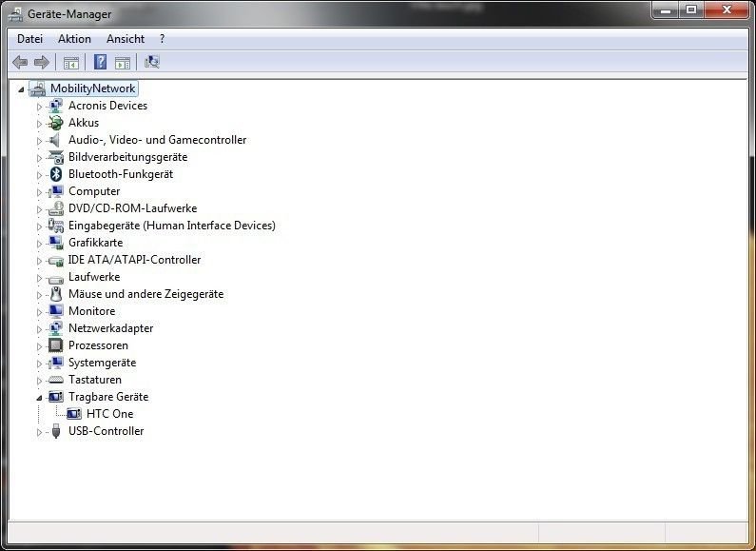Click the Geräte-Manager title bar icon
This screenshot has width=756, height=551.
[15, 14]
